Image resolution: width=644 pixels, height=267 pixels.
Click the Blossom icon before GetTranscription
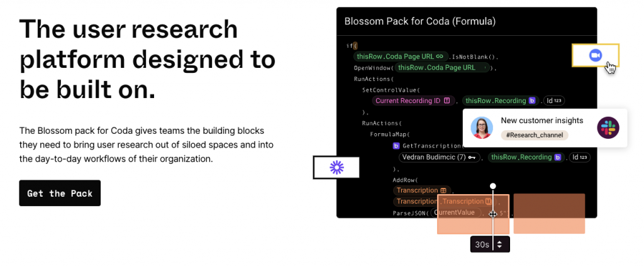396,146
